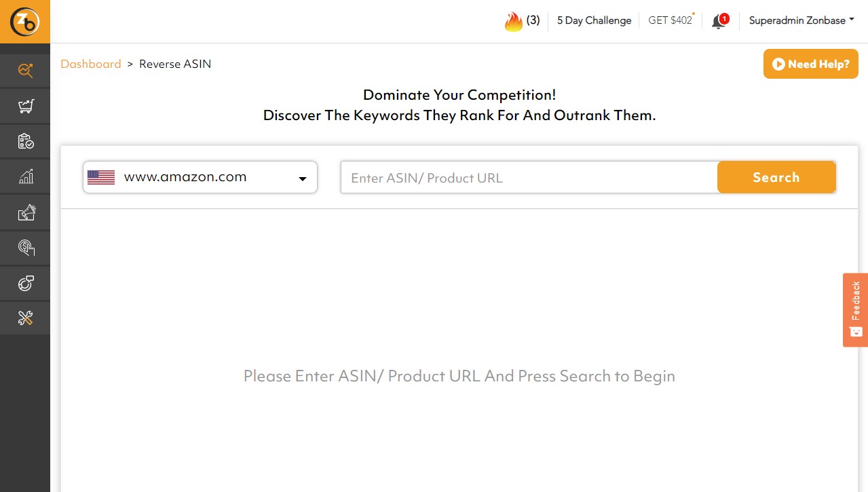Select the sync/refresh circular tool icon

tap(25, 282)
